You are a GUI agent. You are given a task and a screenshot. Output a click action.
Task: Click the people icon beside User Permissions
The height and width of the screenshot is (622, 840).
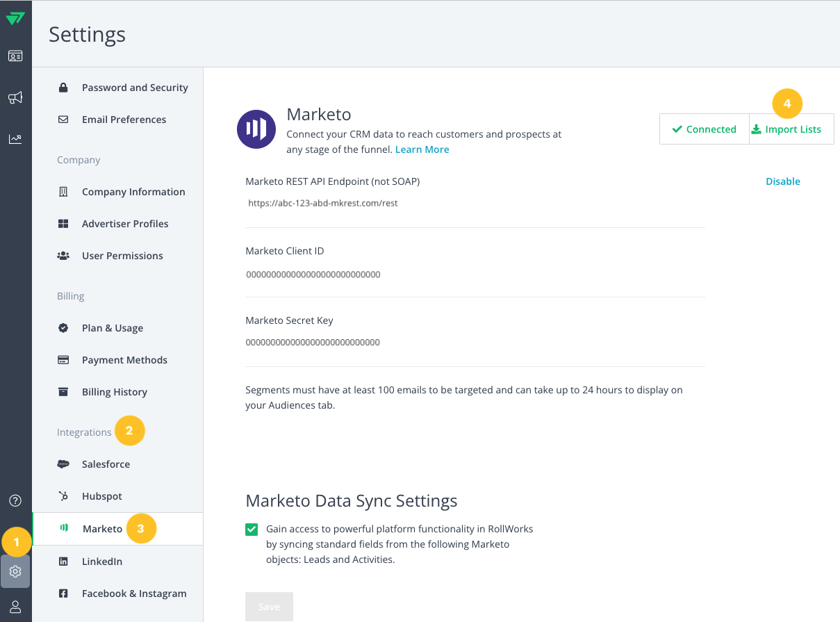pyautogui.click(x=63, y=256)
